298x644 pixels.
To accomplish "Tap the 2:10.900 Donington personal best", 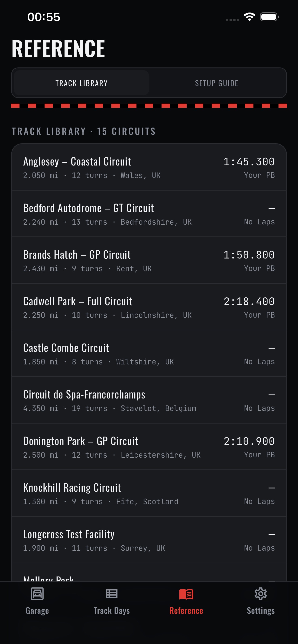I will point(249,441).
